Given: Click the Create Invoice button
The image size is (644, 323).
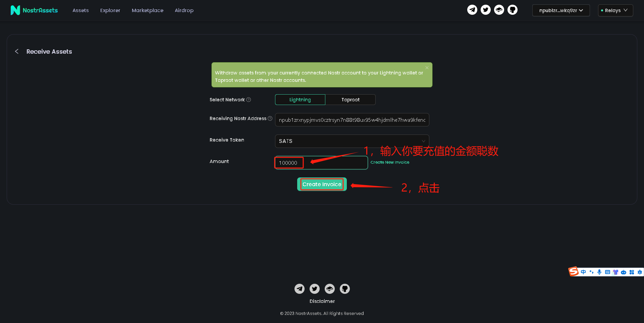Looking at the screenshot, I should (322, 184).
